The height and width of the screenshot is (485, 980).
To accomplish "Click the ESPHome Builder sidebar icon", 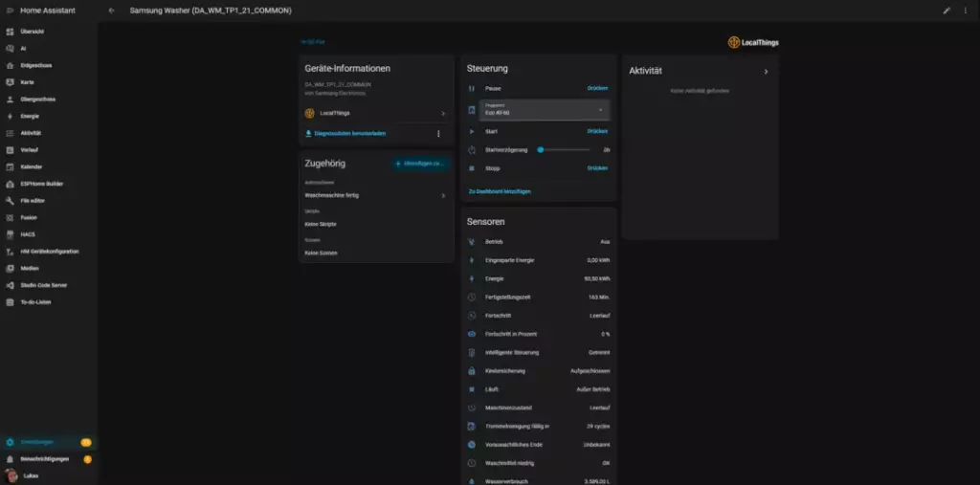I will pyautogui.click(x=10, y=184).
